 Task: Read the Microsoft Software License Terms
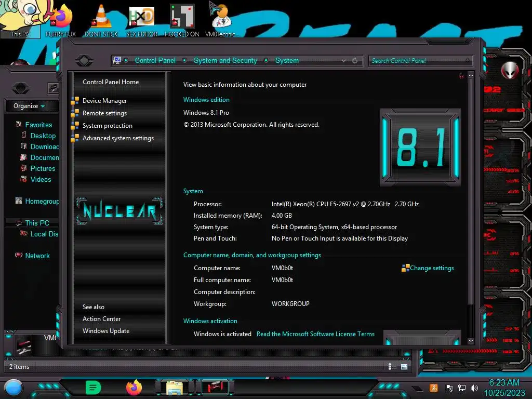pos(315,334)
